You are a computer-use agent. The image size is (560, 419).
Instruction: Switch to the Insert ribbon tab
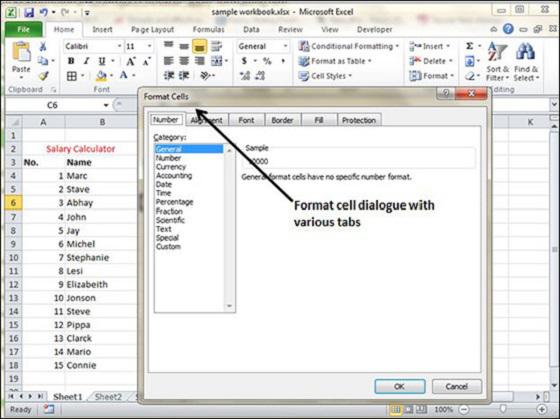(102, 29)
